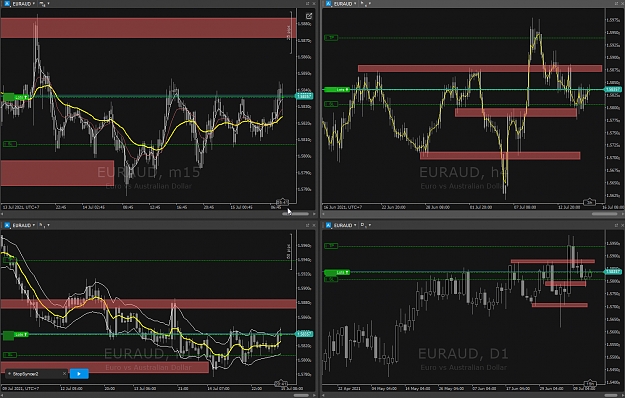Select the TP marker in h4 chart
This screenshot has width=625, height=398.
pos(331,38)
